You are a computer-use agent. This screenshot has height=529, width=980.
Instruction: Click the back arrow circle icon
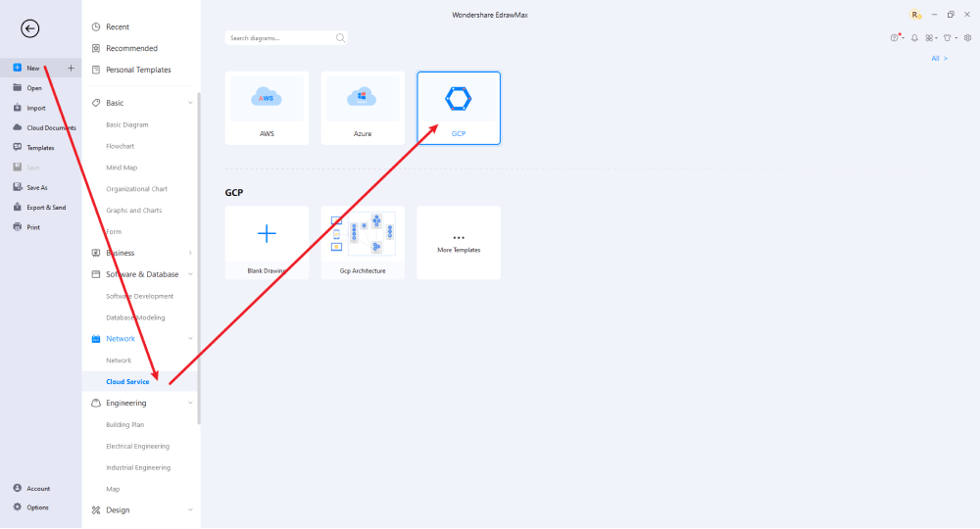click(x=29, y=28)
